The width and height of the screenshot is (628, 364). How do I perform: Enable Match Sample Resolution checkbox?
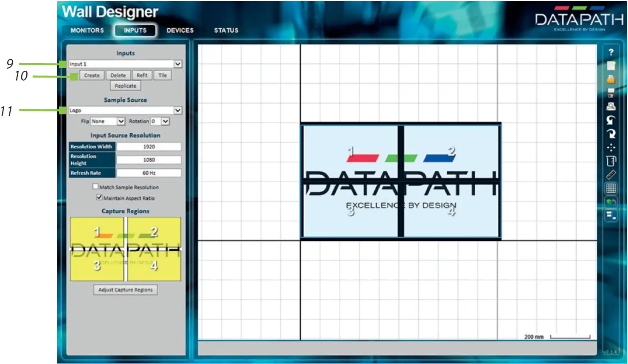point(95,186)
